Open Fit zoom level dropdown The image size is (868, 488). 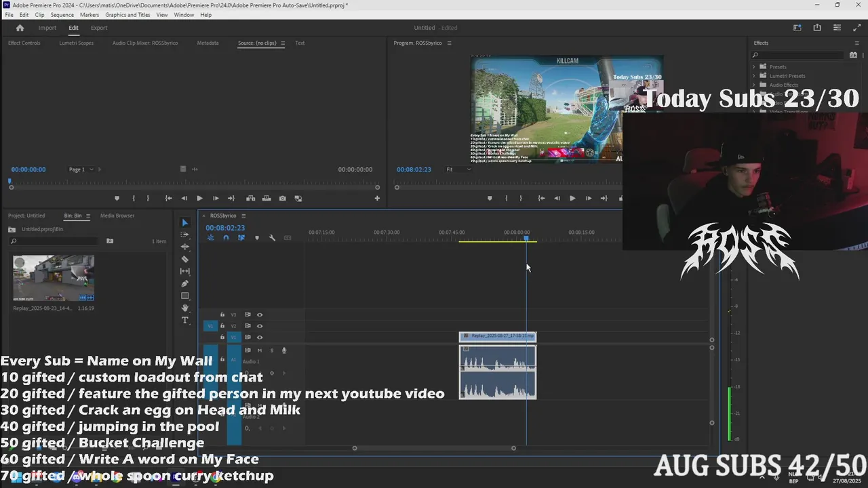[x=458, y=169]
